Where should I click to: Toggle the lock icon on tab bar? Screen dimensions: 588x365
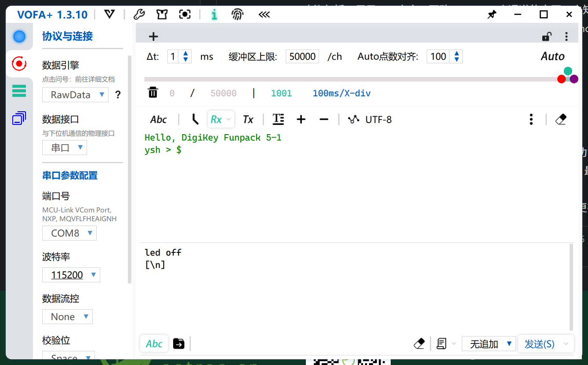coord(546,36)
